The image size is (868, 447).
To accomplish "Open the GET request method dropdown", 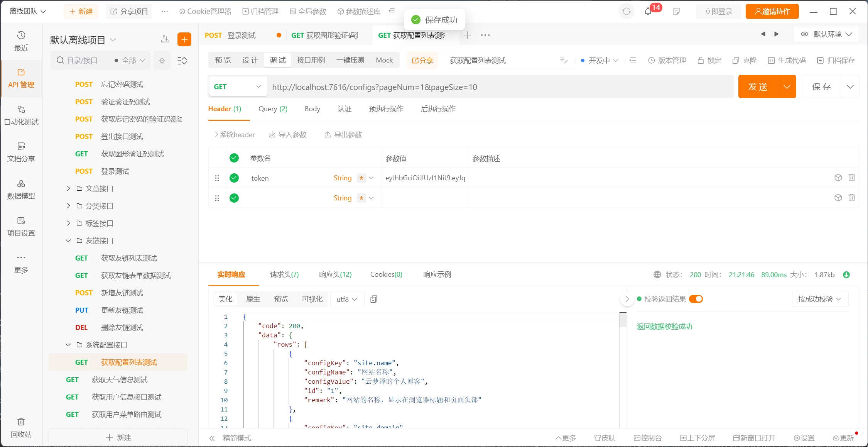I will 237,87.
